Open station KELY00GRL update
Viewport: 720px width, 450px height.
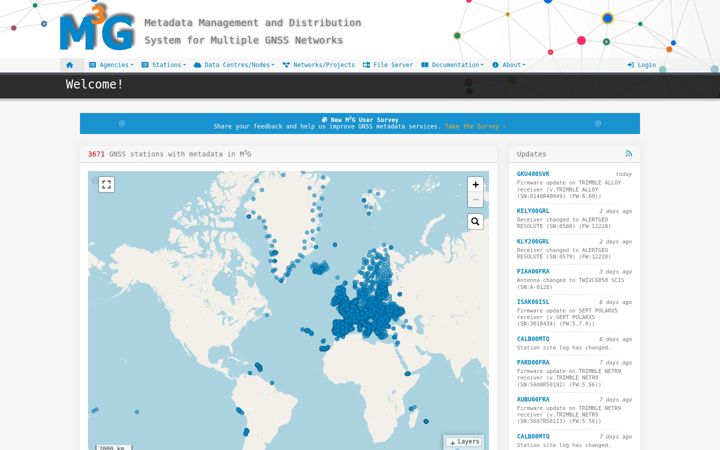(533, 211)
